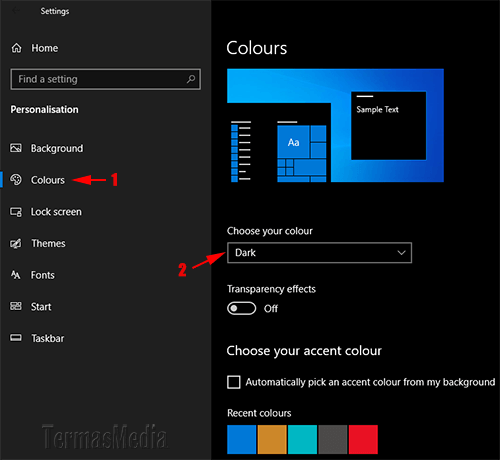Click the Settings window title
Screen dimensions: 500x460
pyautogui.click(x=55, y=11)
